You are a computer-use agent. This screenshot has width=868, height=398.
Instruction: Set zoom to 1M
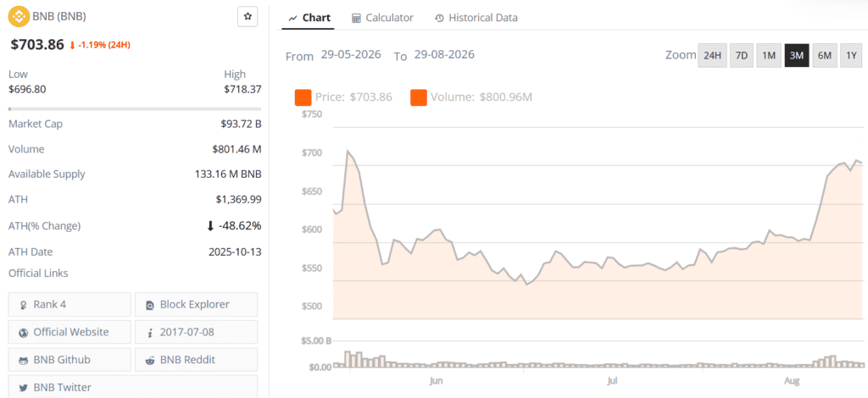coord(769,55)
